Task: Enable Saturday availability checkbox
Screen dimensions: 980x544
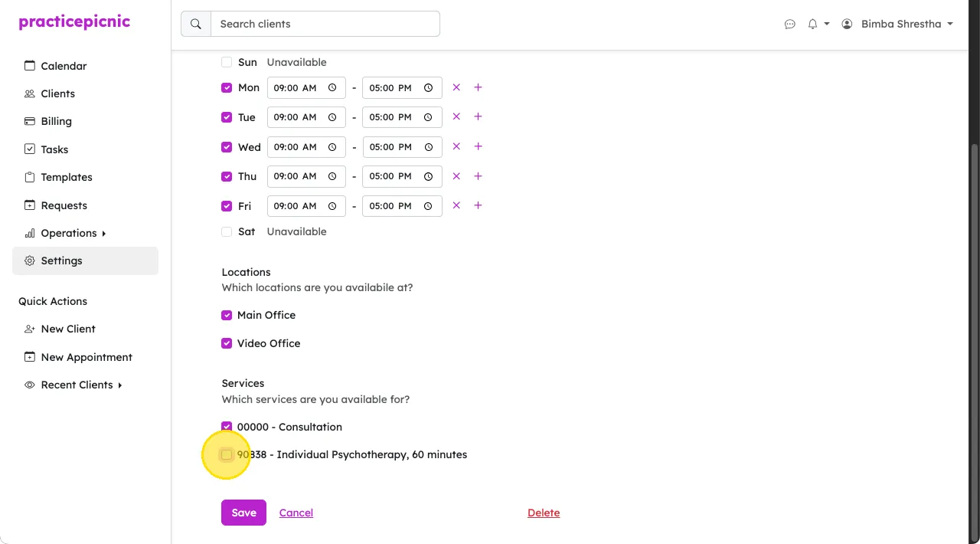Action: [x=227, y=231]
